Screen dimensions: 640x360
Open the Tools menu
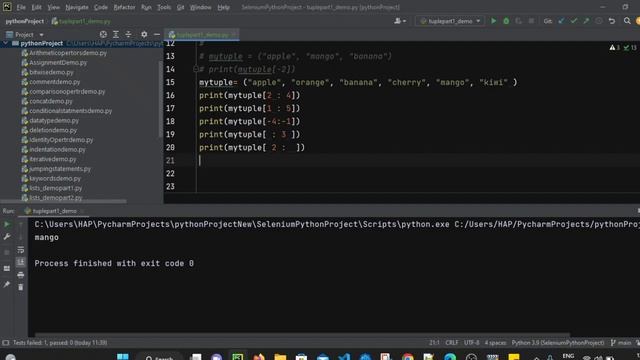click(164, 7)
